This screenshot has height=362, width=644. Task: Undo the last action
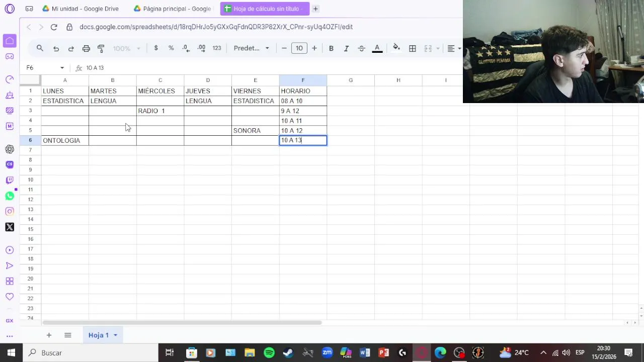[56, 48]
